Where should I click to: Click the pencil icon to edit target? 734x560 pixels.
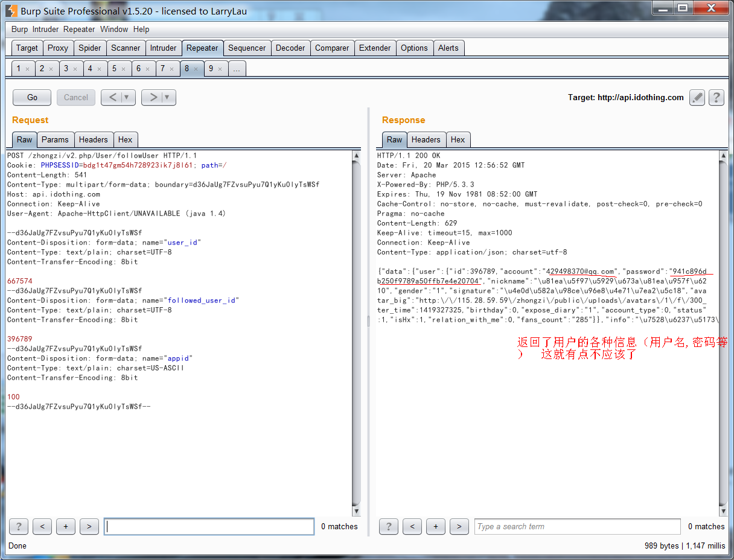697,97
